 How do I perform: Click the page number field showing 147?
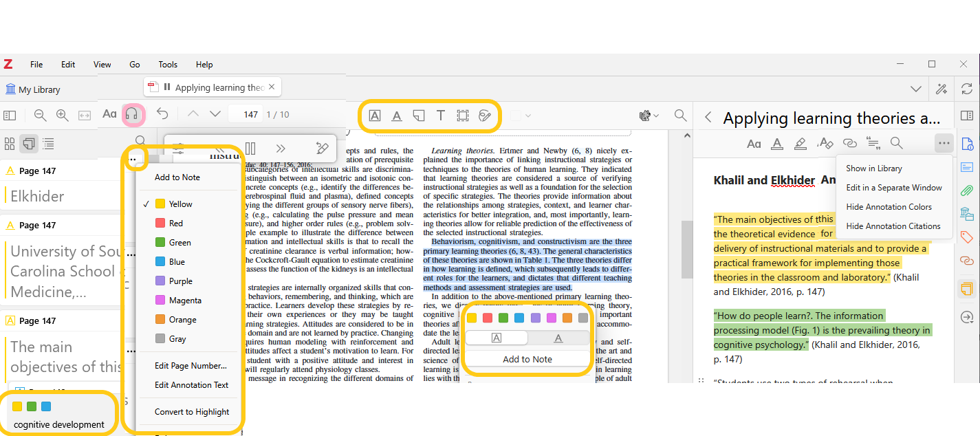(x=246, y=115)
